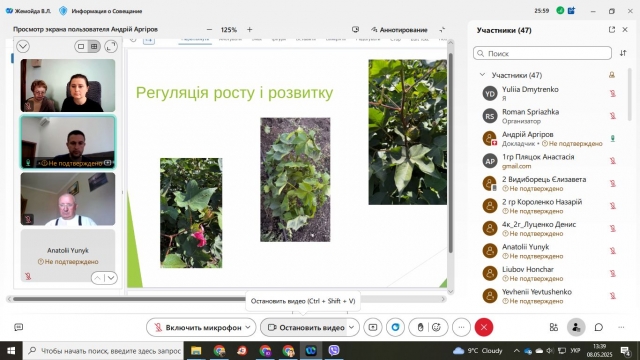
Task: Sort the participants list
Action: click(623, 53)
